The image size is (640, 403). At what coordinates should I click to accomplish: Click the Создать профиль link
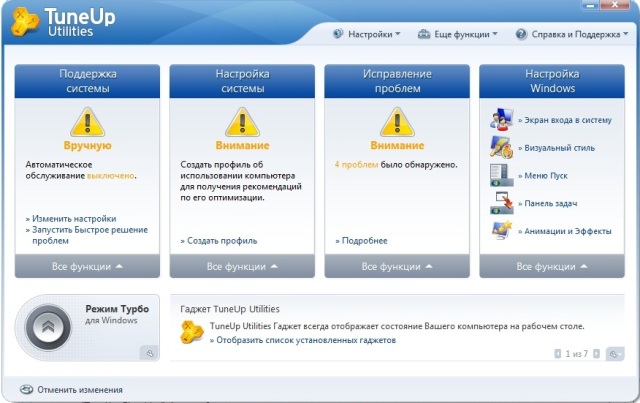pos(221,241)
